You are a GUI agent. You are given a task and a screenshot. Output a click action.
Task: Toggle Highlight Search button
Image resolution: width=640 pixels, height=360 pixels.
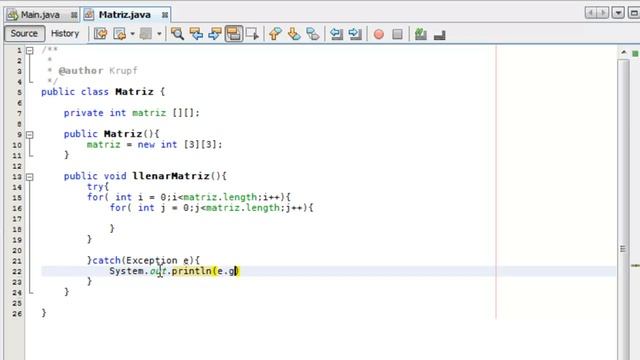click(234, 34)
